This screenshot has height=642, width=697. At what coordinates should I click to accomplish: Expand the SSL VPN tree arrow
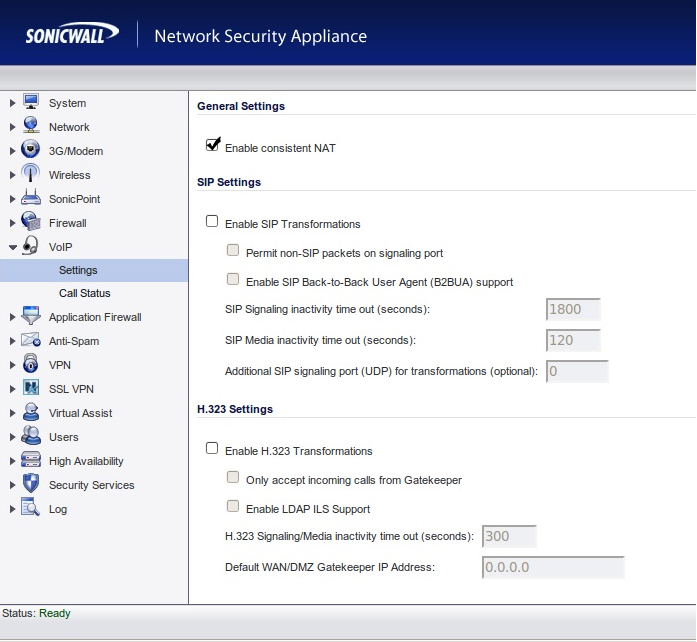point(12,389)
